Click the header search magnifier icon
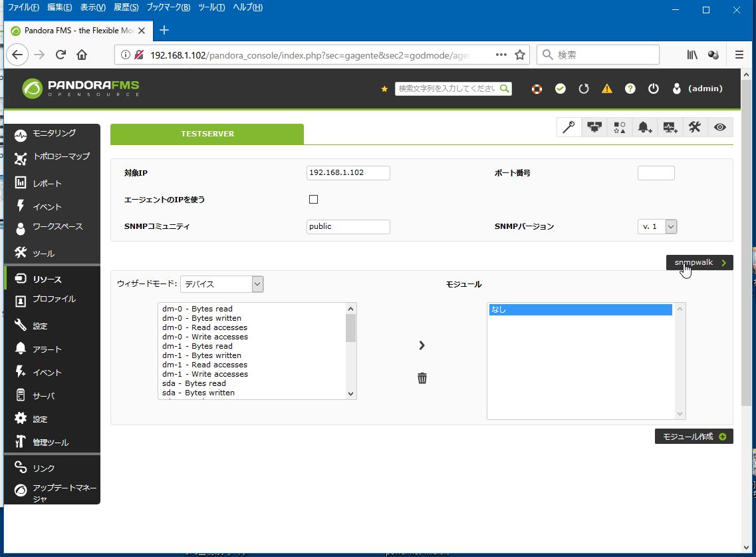 504,89
